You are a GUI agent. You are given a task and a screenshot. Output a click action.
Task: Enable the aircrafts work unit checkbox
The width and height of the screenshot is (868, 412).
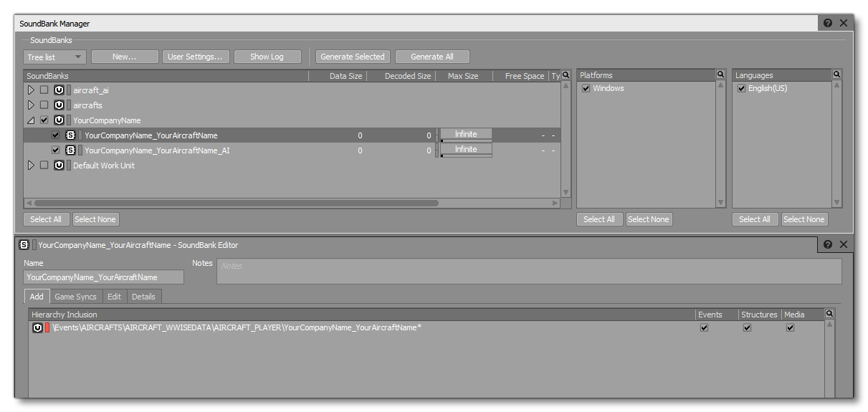[44, 105]
